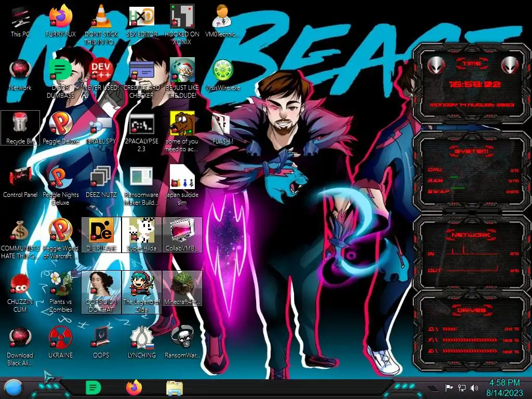Open the green chat app on taskbar
Viewport: 532px width, 399px height.
coord(93,388)
